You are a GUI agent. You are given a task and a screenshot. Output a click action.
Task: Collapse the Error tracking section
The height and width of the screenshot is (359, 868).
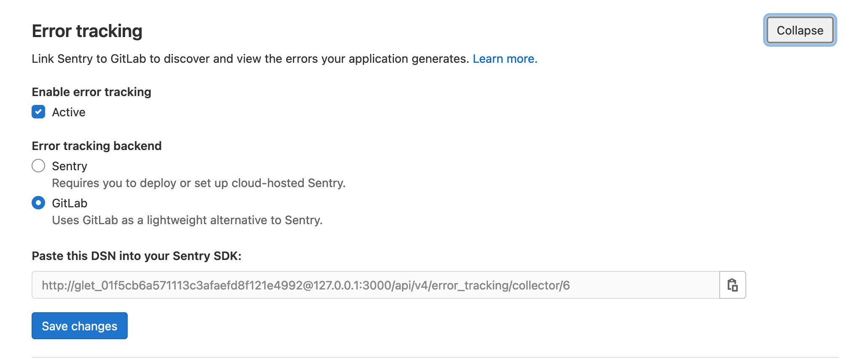(799, 30)
